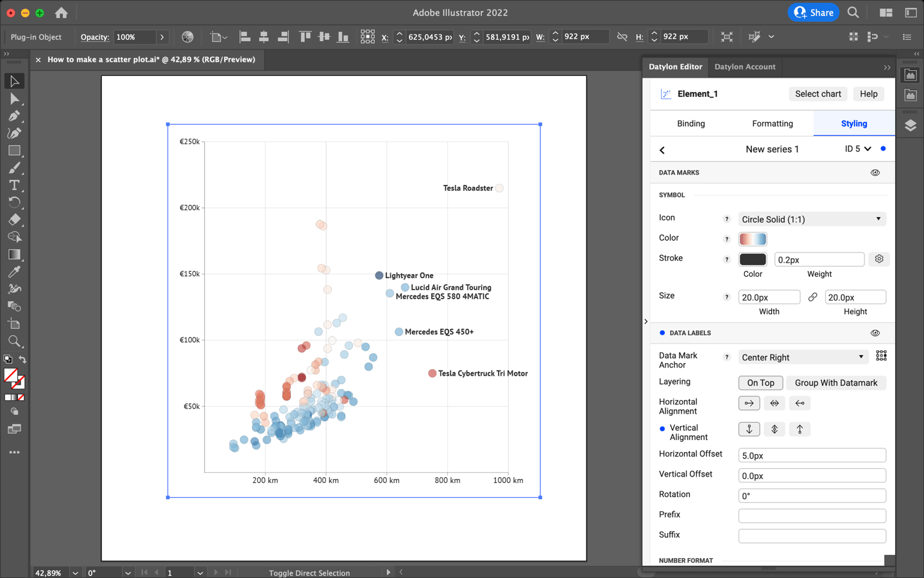Set labels layering to Group With Datamark
This screenshot has width=924, height=578.
pos(836,383)
